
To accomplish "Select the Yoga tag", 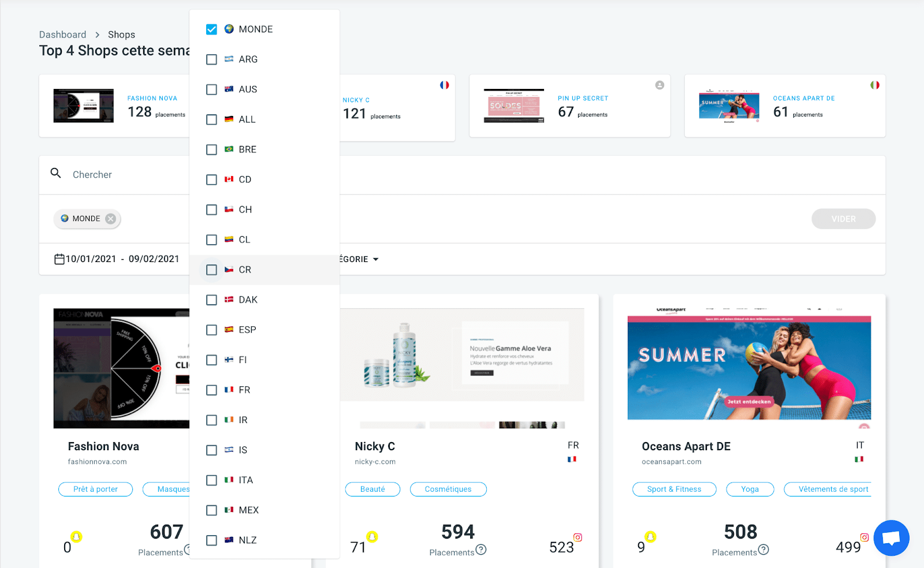I will (x=750, y=489).
